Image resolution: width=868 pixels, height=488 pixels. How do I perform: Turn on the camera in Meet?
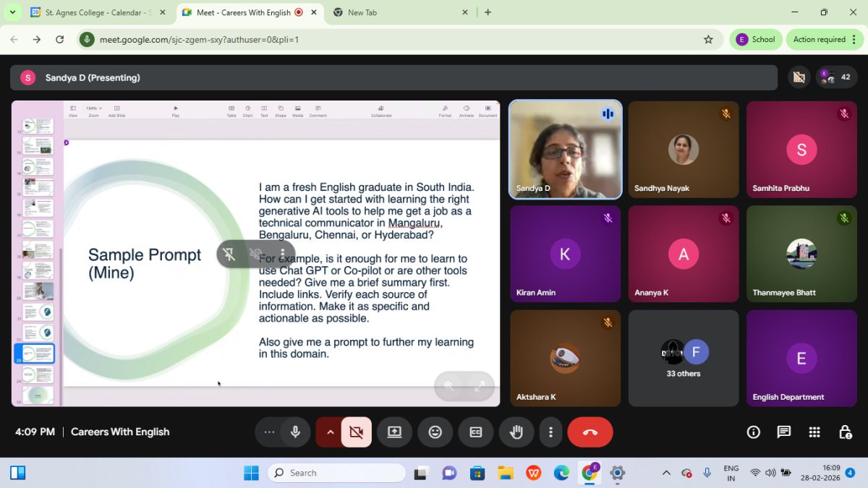coord(356,432)
